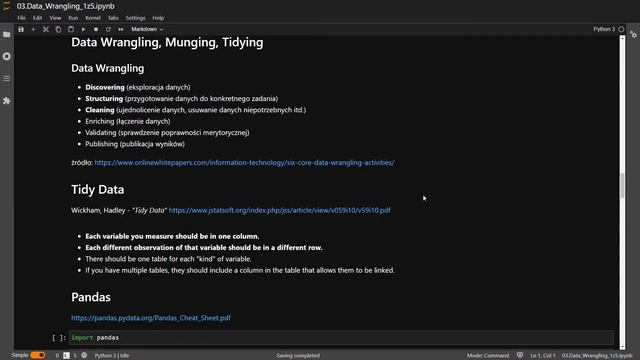Click 'Each different observation' bullet text
This screenshot has height=360, width=640.
(x=204, y=248)
